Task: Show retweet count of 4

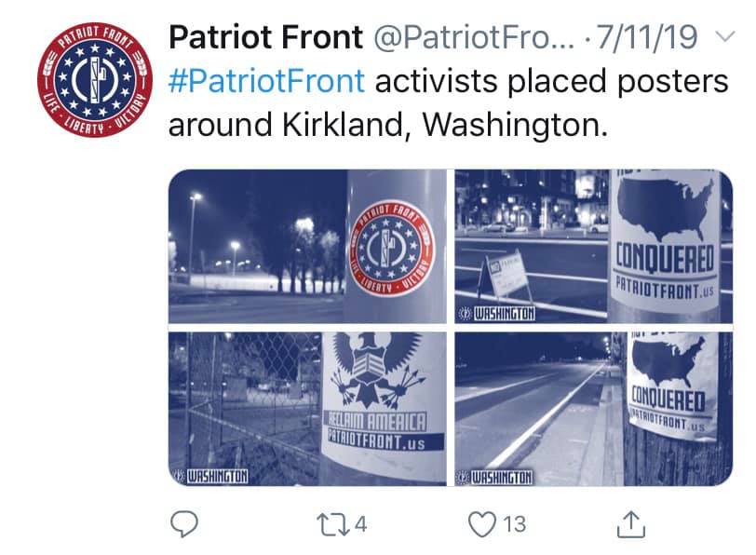Action: click(360, 524)
